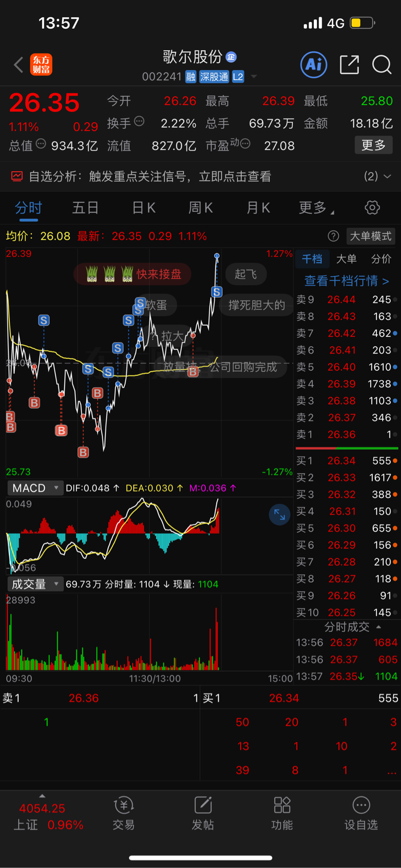
Task: Switch to 日K tab
Action: 144,208
